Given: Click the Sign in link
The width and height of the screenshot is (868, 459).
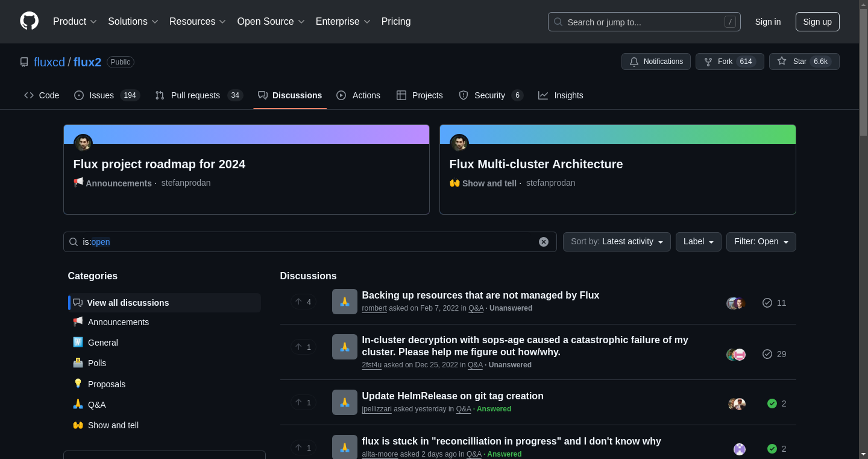Looking at the screenshot, I should (768, 22).
